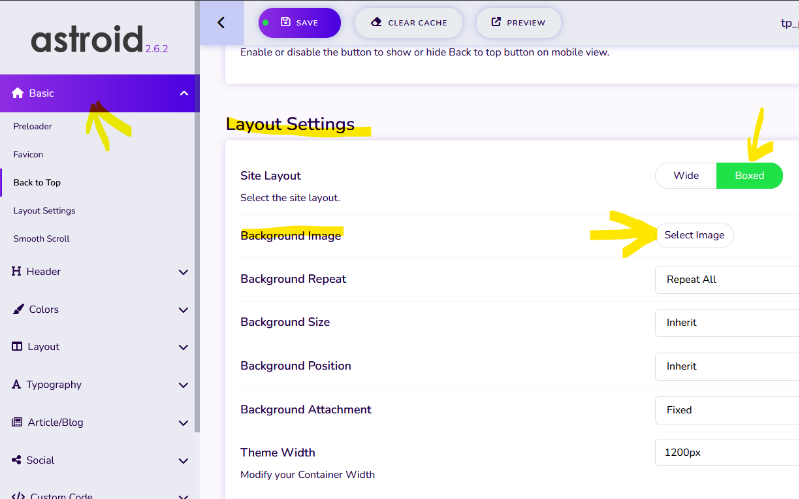
Task: Click the Layout columns icon
Action: click(x=17, y=347)
